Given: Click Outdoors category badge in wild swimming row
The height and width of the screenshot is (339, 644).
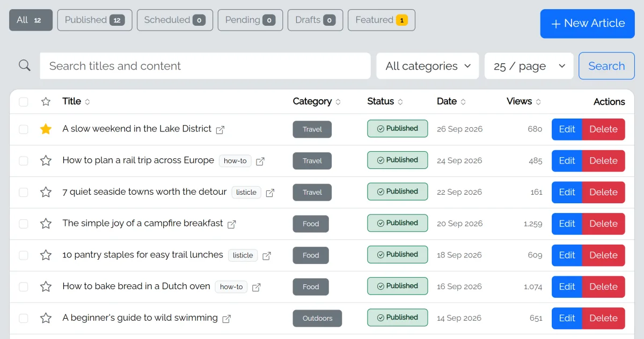Looking at the screenshot, I should 317,318.
